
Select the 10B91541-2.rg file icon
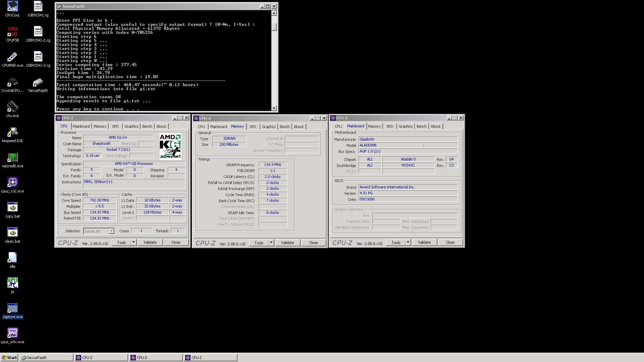38,32
